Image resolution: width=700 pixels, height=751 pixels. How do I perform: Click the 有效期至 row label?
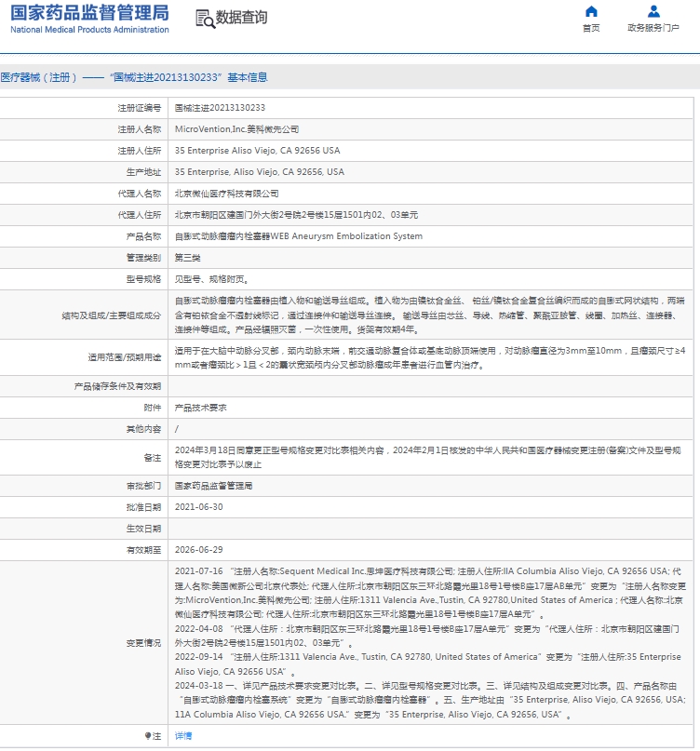click(x=143, y=550)
